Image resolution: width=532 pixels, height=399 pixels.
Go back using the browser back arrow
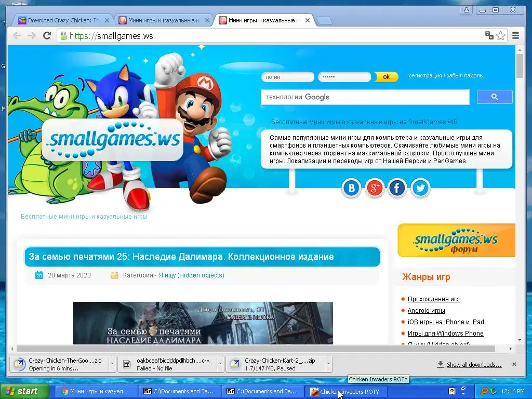coord(17,36)
